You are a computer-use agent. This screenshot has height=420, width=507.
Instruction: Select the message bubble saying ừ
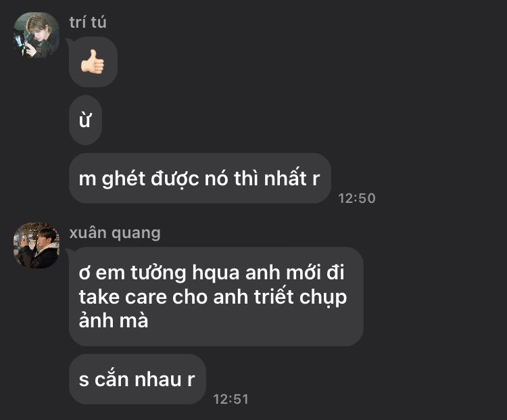tap(85, 120)
